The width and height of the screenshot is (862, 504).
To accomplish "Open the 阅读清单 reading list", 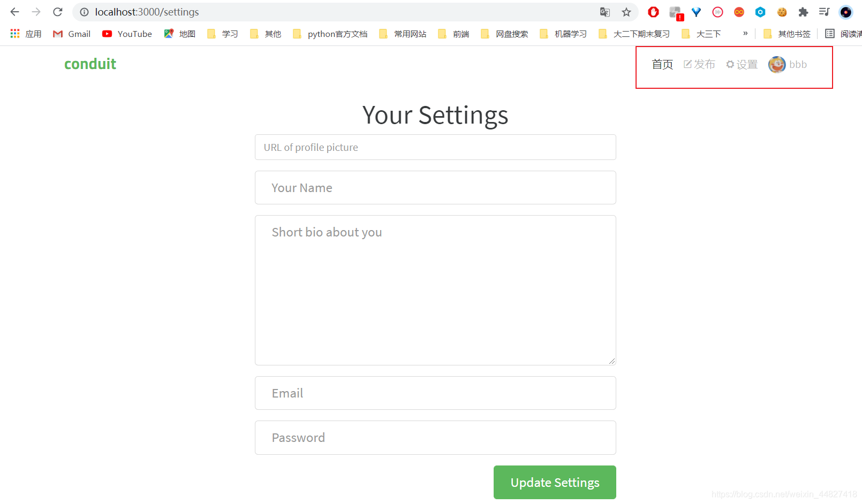I will 844,34.
